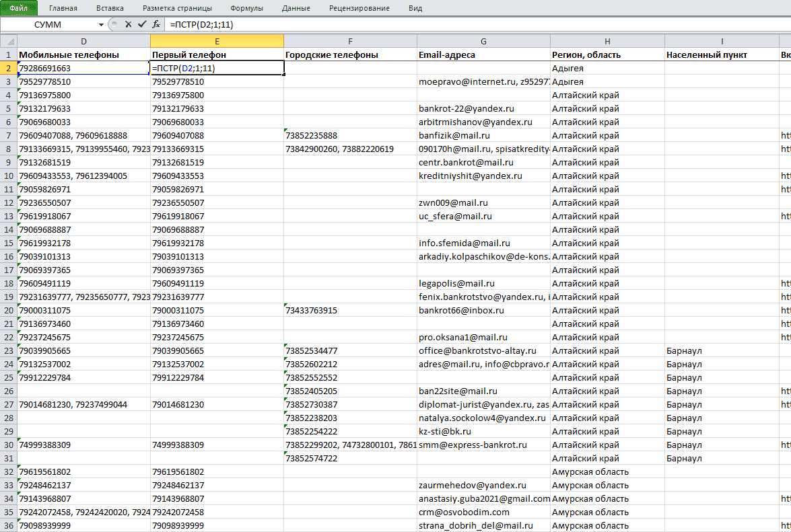Select cell with 79609407088, 79609618888
This screenshot has height=532, width=791.
(x=83, y=135)
